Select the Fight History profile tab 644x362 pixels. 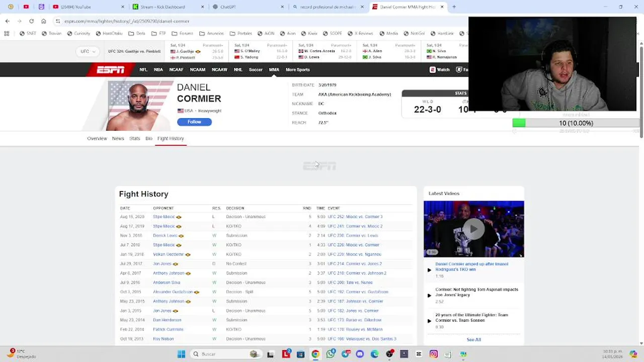(x=171, y=138)
